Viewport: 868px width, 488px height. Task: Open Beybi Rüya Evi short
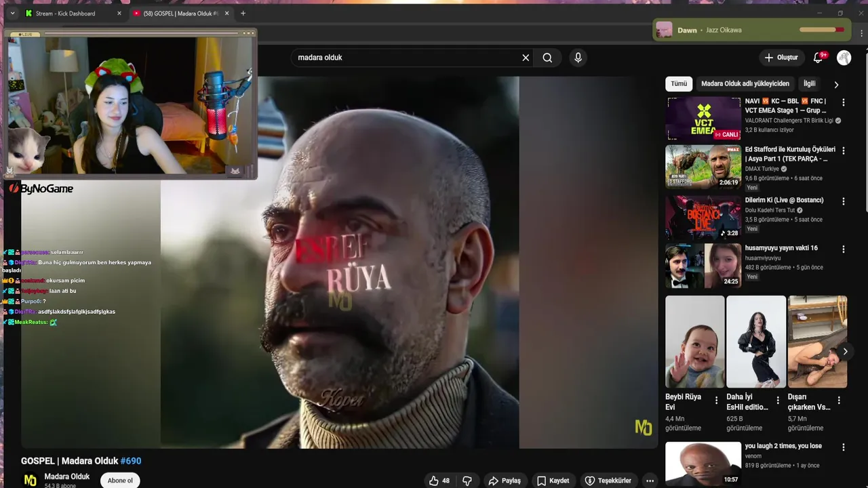[695, 342]
